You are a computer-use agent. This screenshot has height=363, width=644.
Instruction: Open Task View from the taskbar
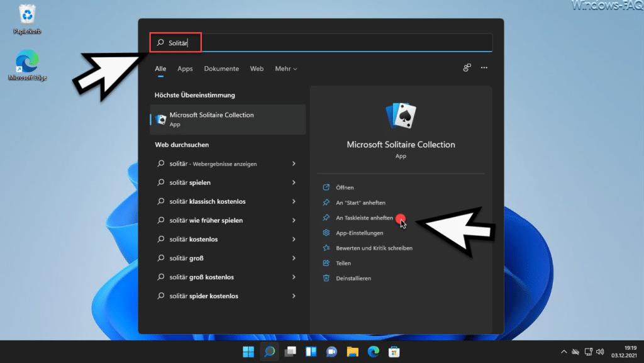[x=291, y=352]
